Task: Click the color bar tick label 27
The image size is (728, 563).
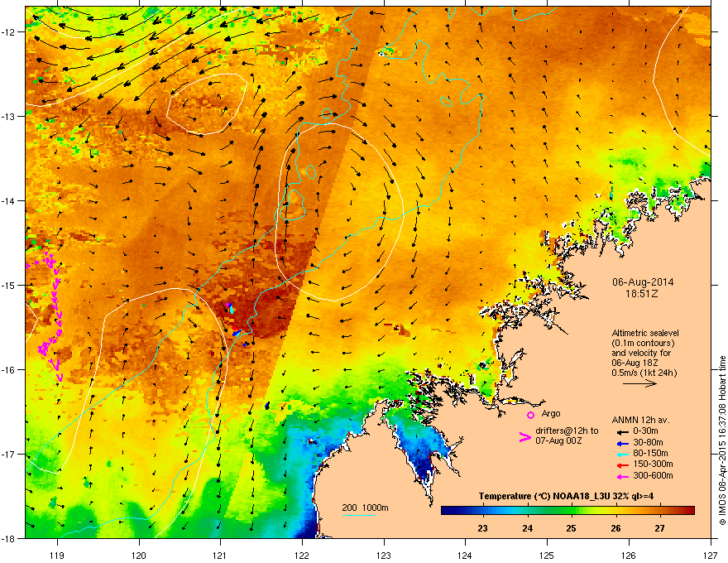Action: click(660, 528)
